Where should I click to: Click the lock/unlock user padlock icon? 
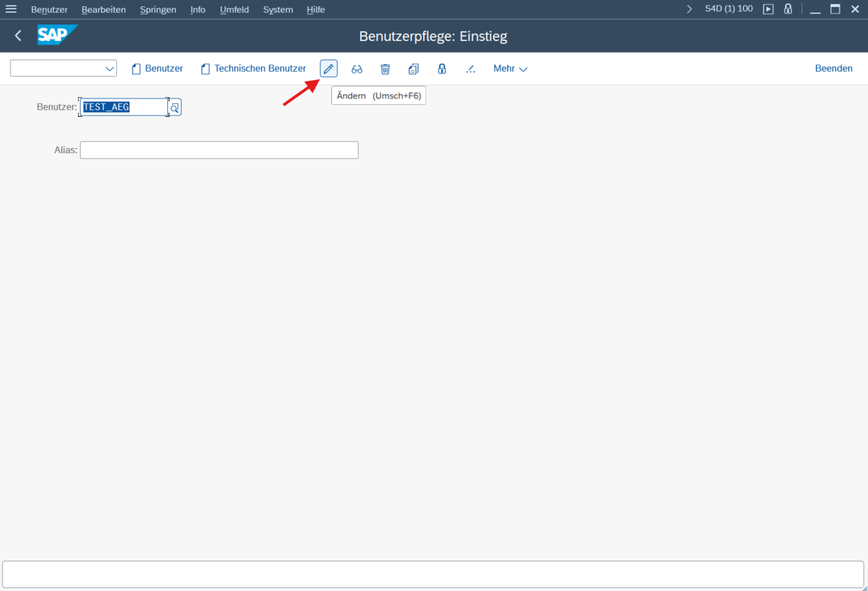pos(442,69)
